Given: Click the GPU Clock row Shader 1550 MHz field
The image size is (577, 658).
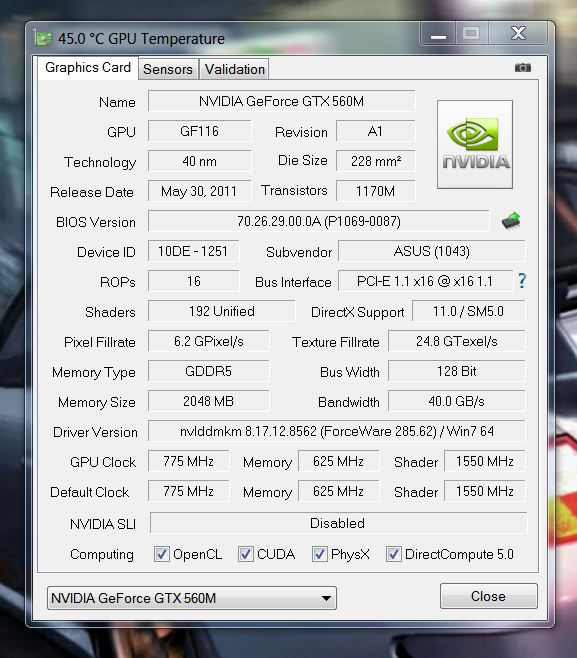Looking at the screenshot, I should (485, 461).
